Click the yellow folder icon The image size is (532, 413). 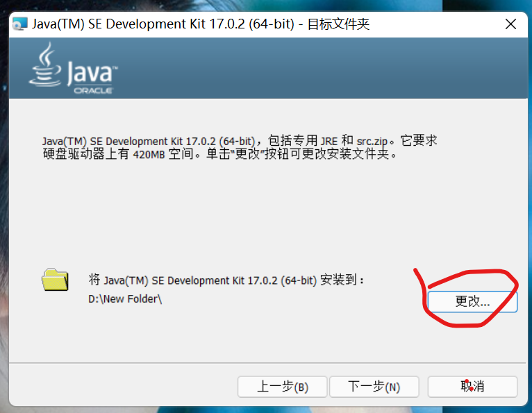(x=56, y=280)
